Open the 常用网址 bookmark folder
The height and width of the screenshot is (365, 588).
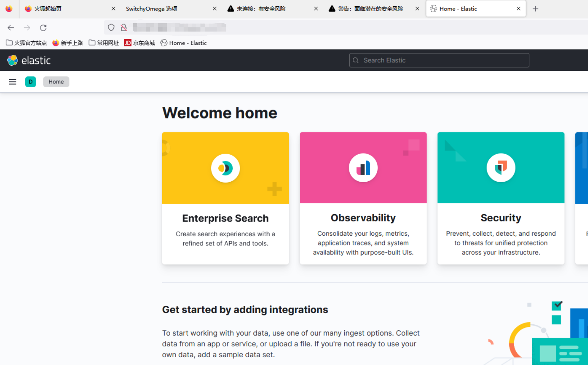(x=104, y=43)
